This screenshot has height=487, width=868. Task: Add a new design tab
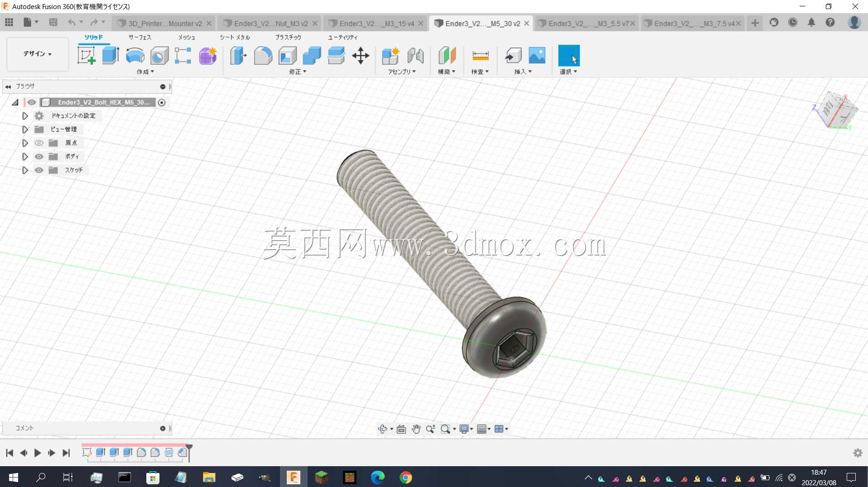coord(755,23)
